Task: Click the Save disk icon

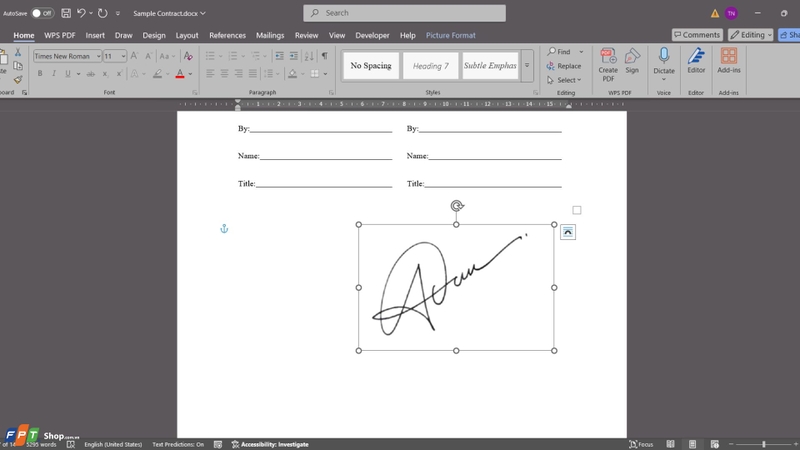Action: click(x=66, y=13)
